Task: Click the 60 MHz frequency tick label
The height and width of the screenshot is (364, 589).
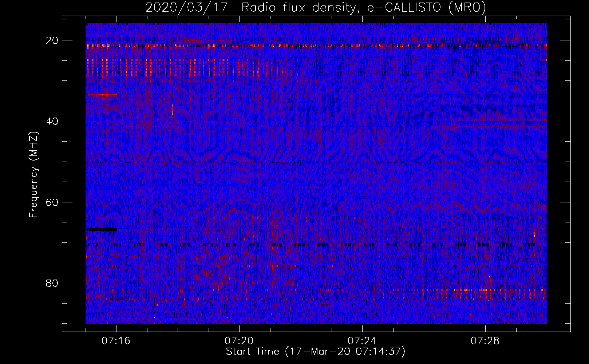Action: tap(52, 202)
